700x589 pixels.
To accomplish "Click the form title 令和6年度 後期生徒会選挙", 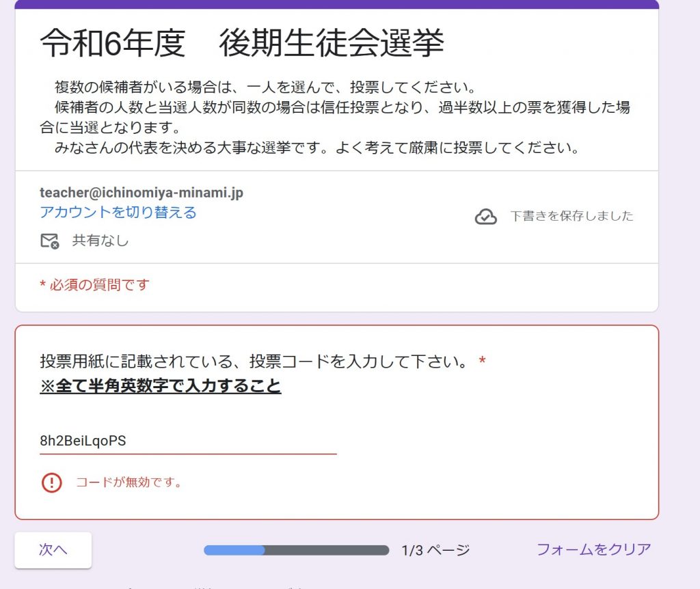I will pos(242,44).
